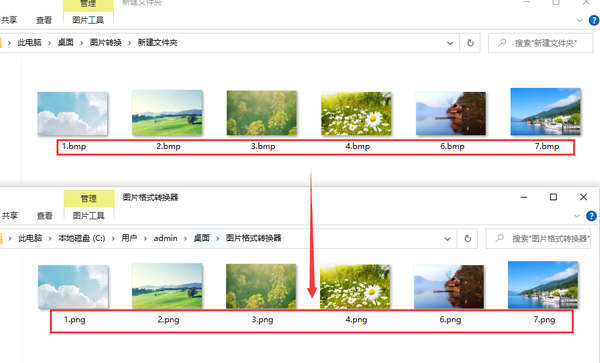Click 管理 tab in lower window
Image resolution: width=600 pixels, height=363 pixels.
point(89,199)
